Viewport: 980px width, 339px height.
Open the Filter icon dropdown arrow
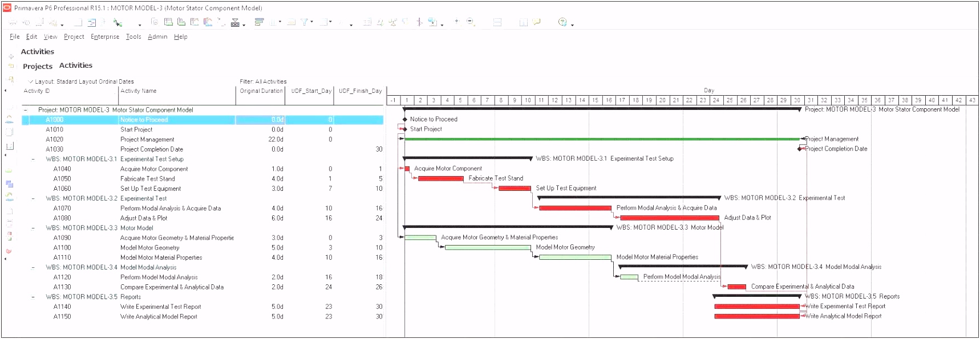pyautogui.click(x=311, y=22)
